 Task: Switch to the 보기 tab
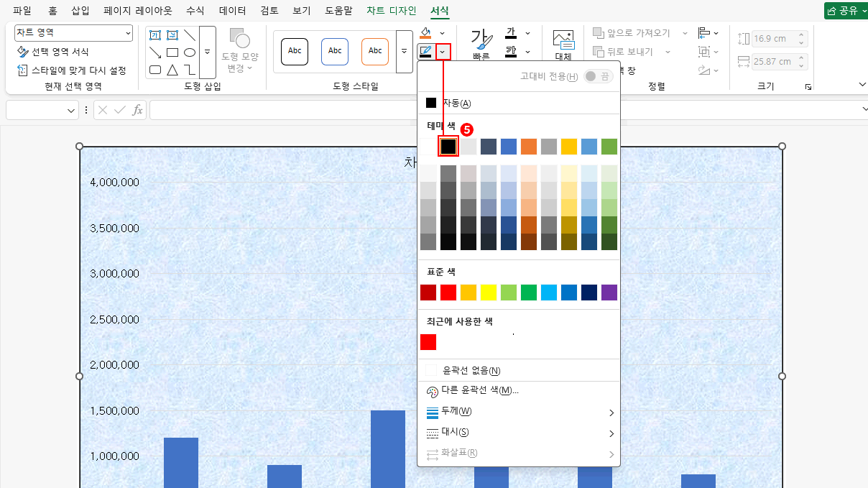tap(302, 11)
